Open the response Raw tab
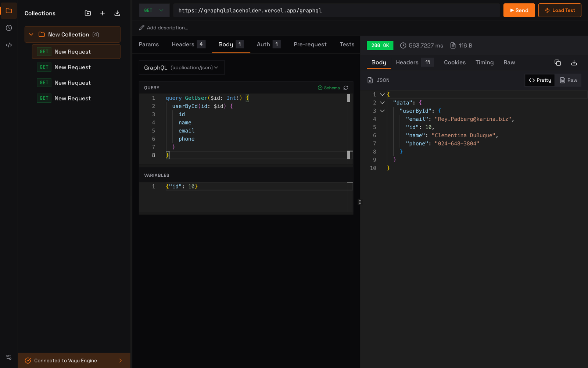 [509, 63]
